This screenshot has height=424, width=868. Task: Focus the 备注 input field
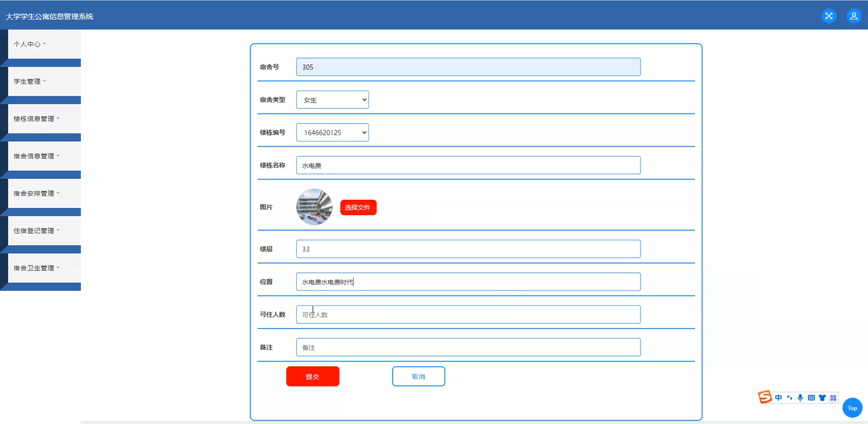[x=468, y=347]
